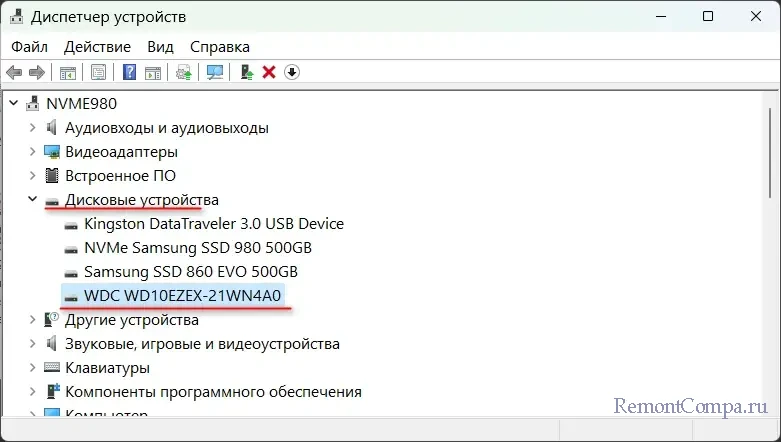Expand Аудиовходы и аудиовыходы node

32,128
